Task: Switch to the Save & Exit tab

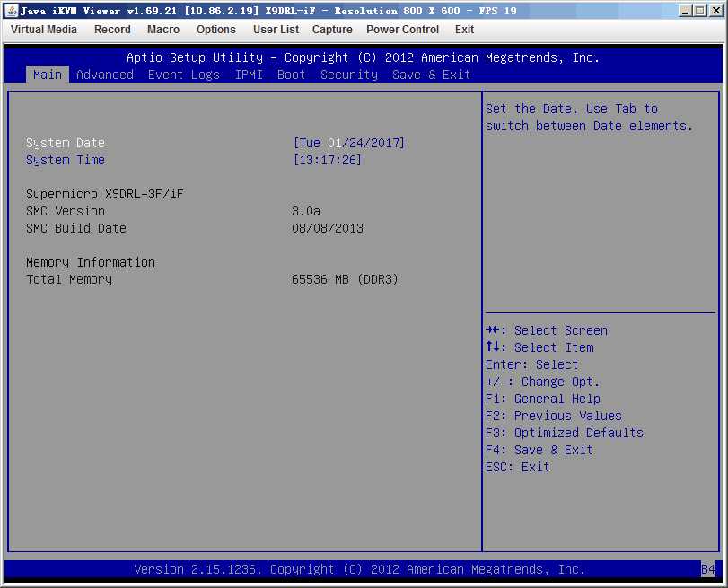Action: tap(431, 75)
